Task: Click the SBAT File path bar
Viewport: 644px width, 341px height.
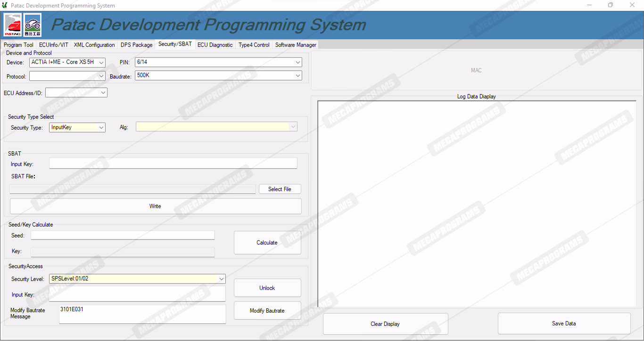Action: tap(132, 189)
